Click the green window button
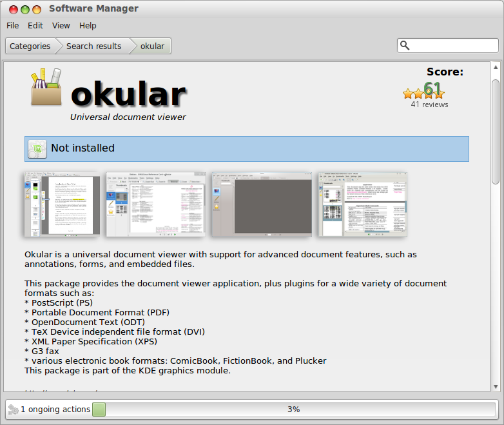Screen dimensions: 504x425 coord(25,10)
